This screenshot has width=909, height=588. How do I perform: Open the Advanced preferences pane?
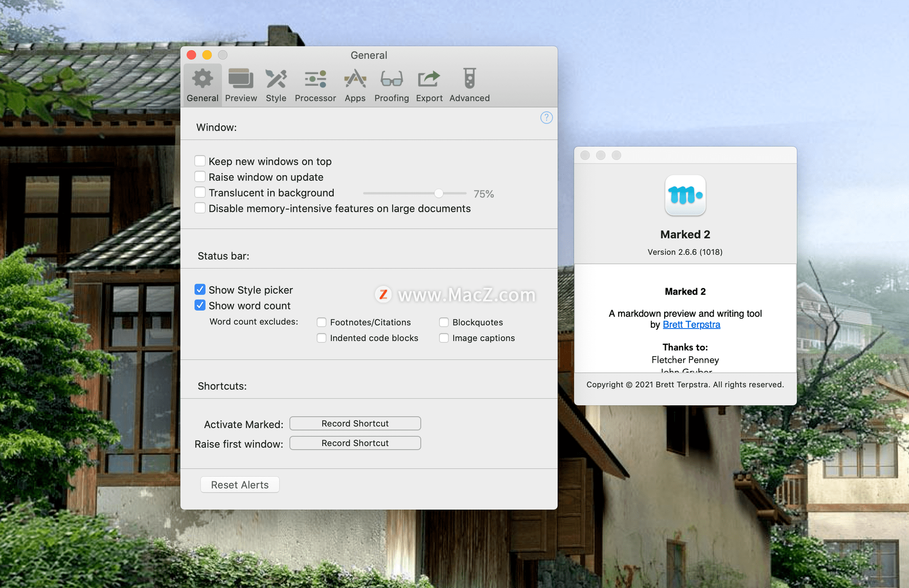[x=470, y=86]
